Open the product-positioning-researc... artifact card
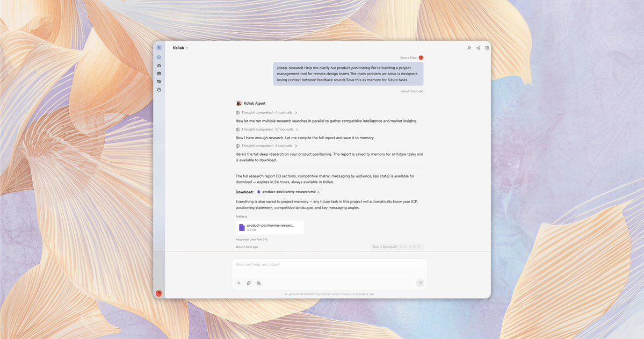644x339 pixels. pyautogui.click(x=270, y=228)
